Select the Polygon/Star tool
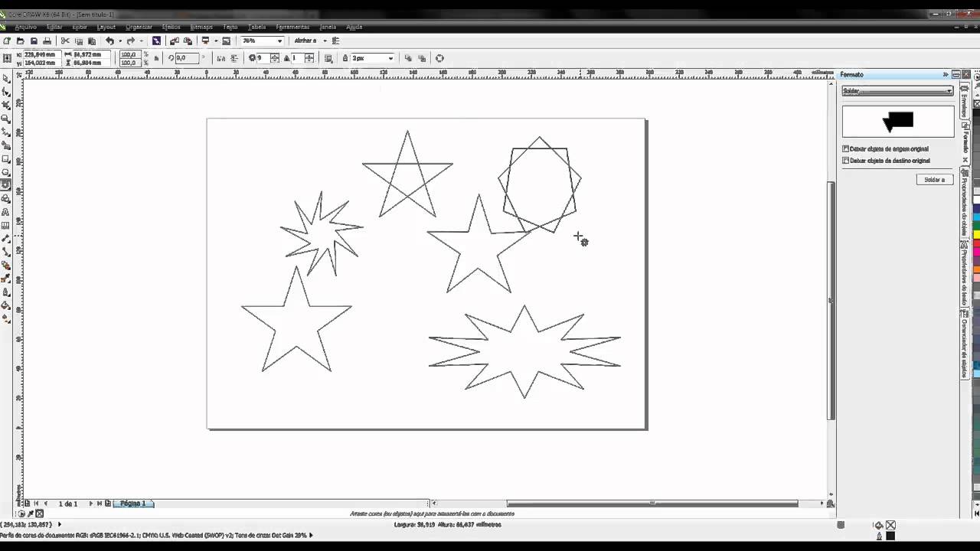The image size is (980, 551). 6,185
